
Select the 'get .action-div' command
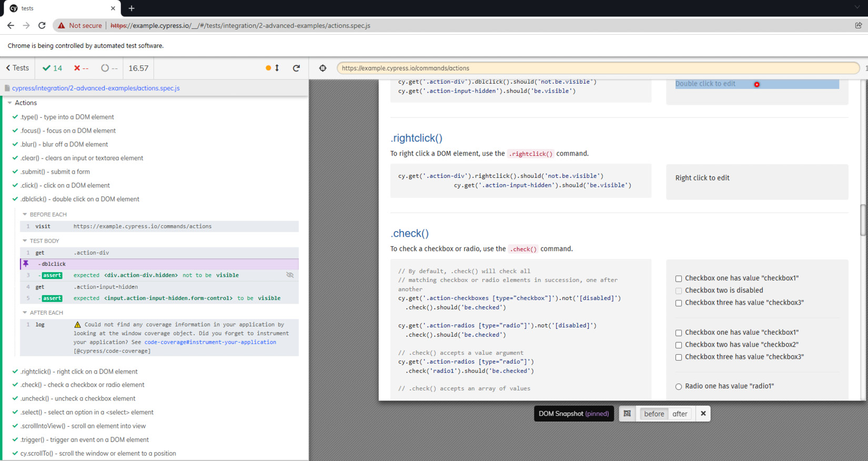[x=159, y=253]
